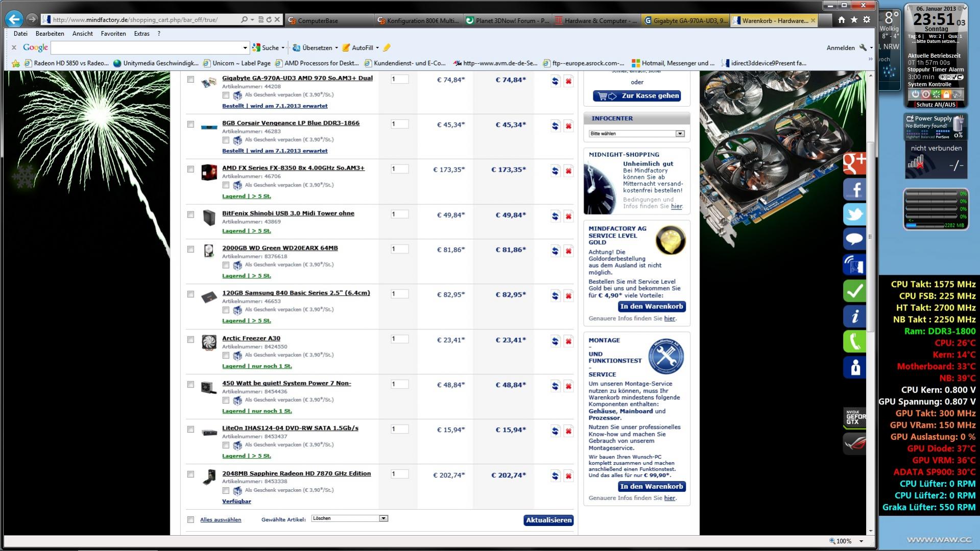
Task: Click the Aktualisieren button
Action: click(x=548, y=520)
